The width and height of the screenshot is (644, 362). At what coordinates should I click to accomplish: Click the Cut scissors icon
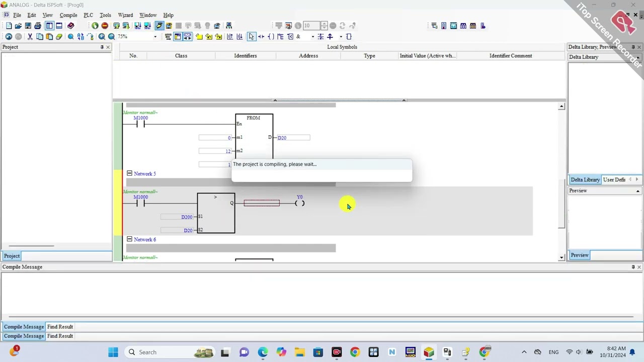pyautogui.click(x=30, y=37)
